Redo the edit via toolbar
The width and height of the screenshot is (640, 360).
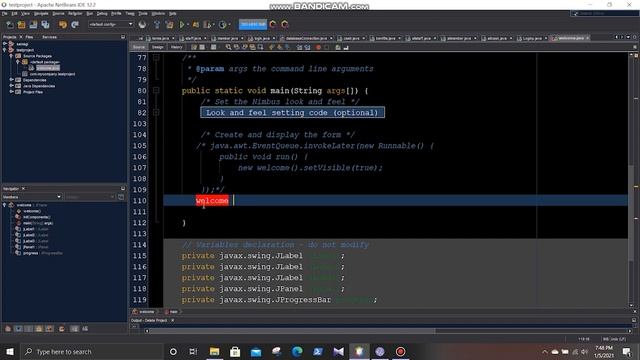pyautogui.click(x=75, y=25)
